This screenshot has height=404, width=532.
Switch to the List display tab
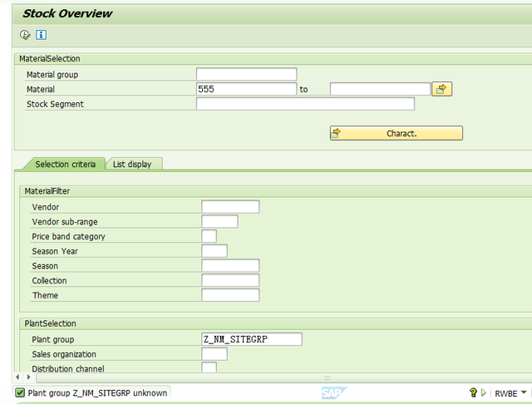tap(132, 165)
